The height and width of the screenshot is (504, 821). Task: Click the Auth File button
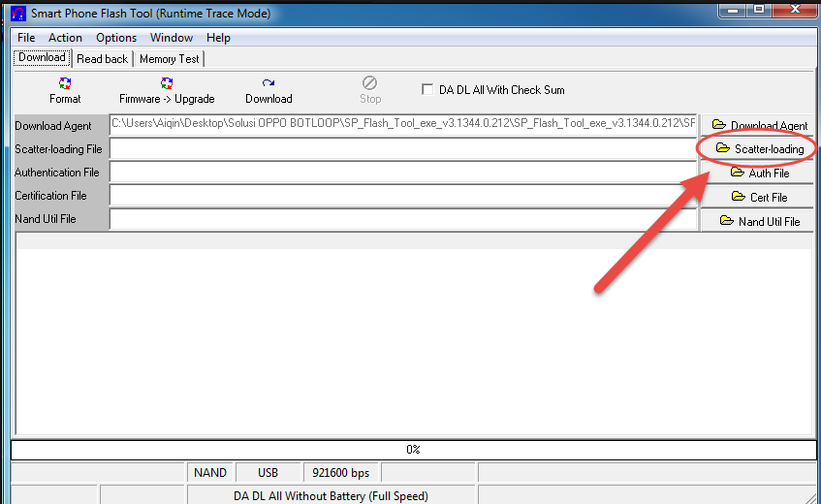pos(758,173)
